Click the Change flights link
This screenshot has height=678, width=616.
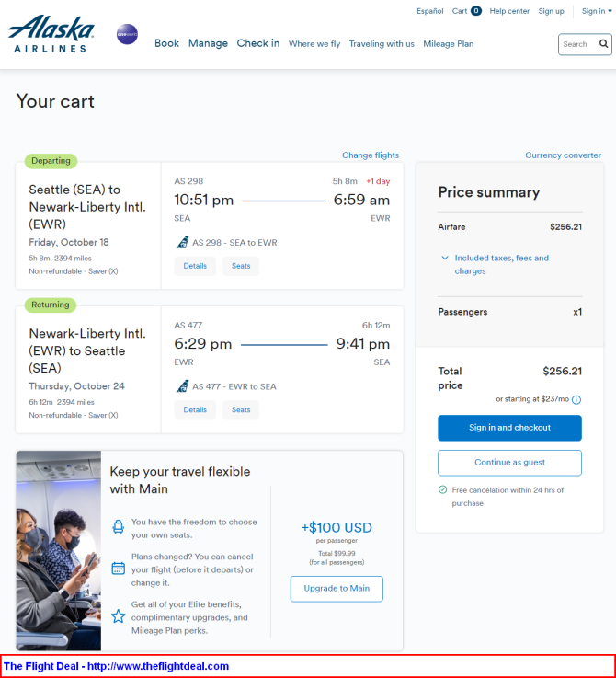(371, 155)
